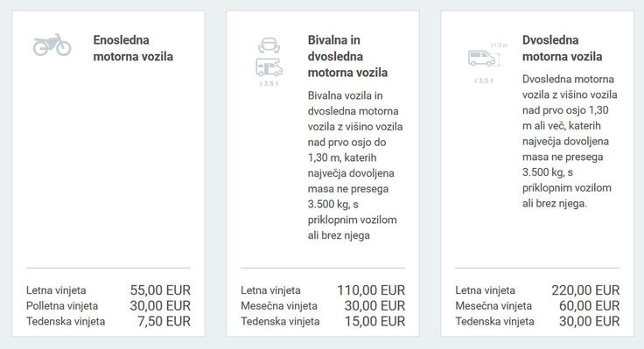Open the Enosledna motorna vozila heading
Viewport: 644px width, 349px height.
tap(133, 48)
